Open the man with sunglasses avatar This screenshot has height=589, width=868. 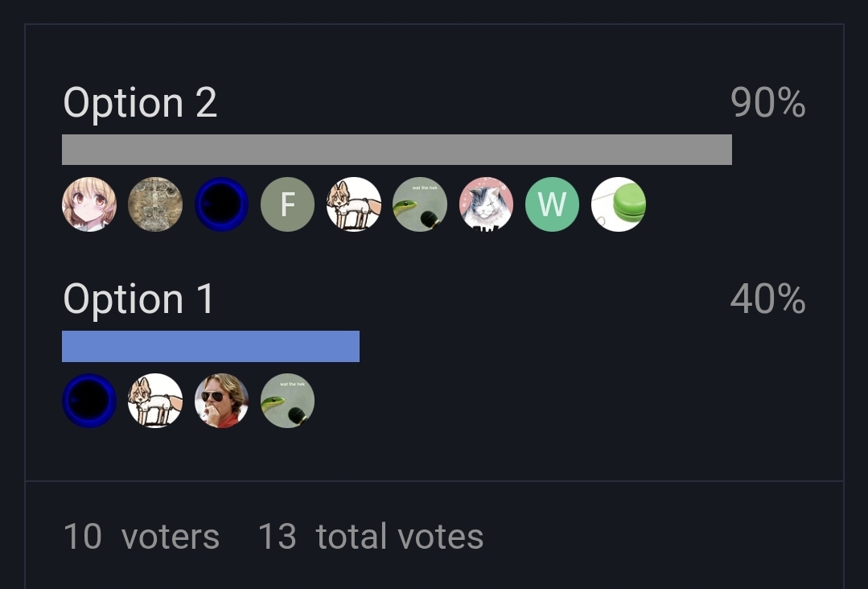(x=221, y=401)
